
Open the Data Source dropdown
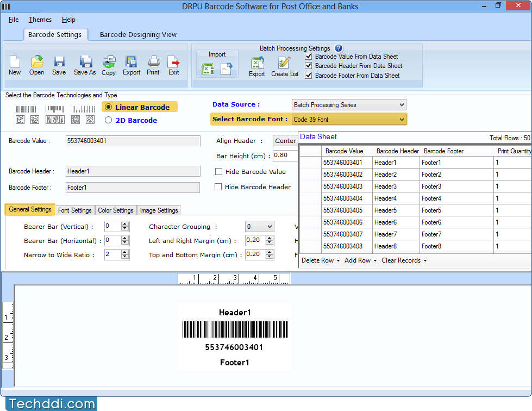[349, 105]
